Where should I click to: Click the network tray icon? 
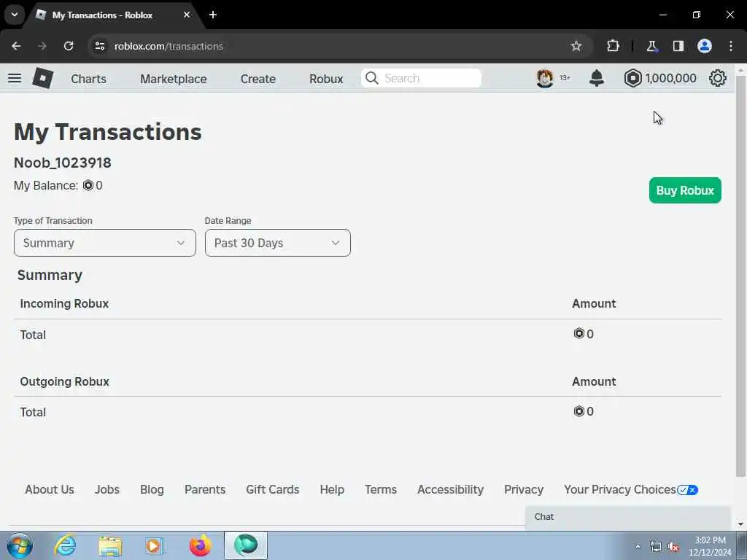pyautogui.click(x=656, y=547)
